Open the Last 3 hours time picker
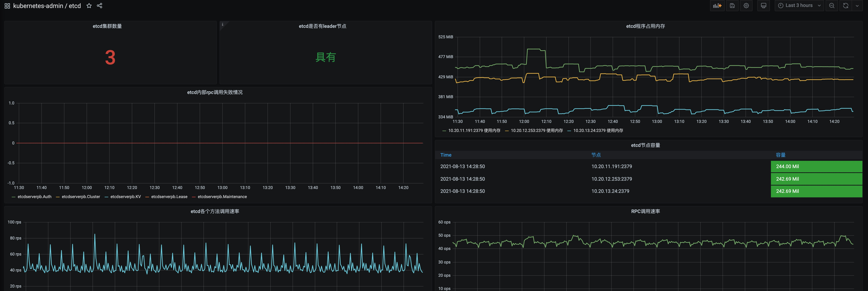 click(x=799, y=5)
